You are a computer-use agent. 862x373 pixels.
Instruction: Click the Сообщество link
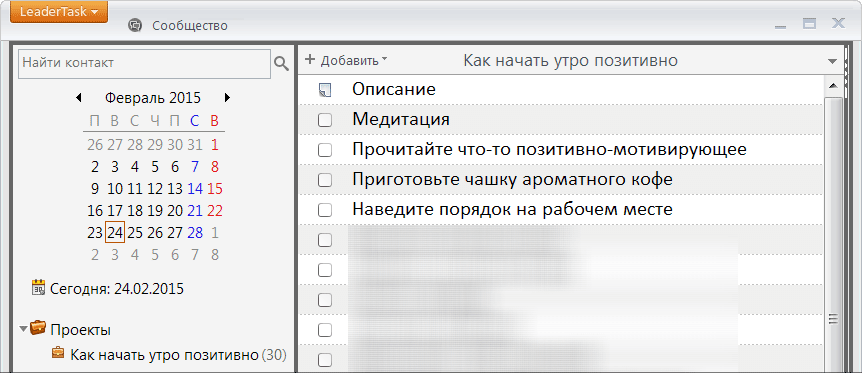click(x=190, y=25)
